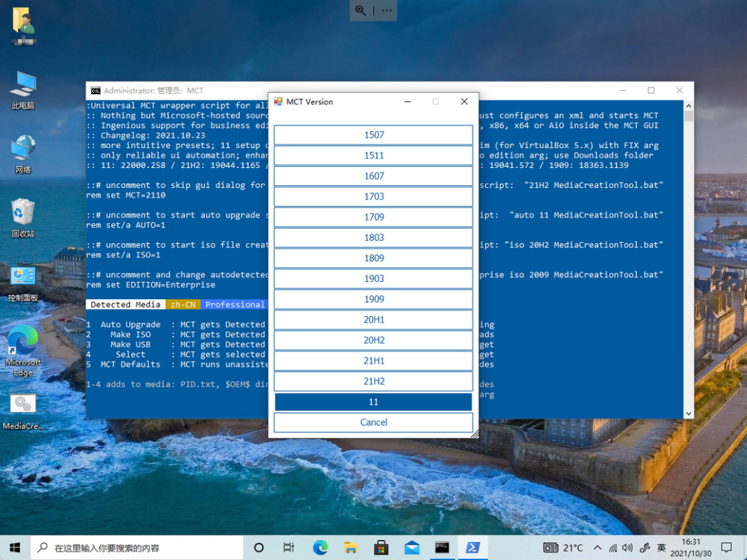Image resolution: width=747 pixels, height=560 pixels.
Task: Select version 21H2 in MCT Version dialog
Action: coord(373,381)
